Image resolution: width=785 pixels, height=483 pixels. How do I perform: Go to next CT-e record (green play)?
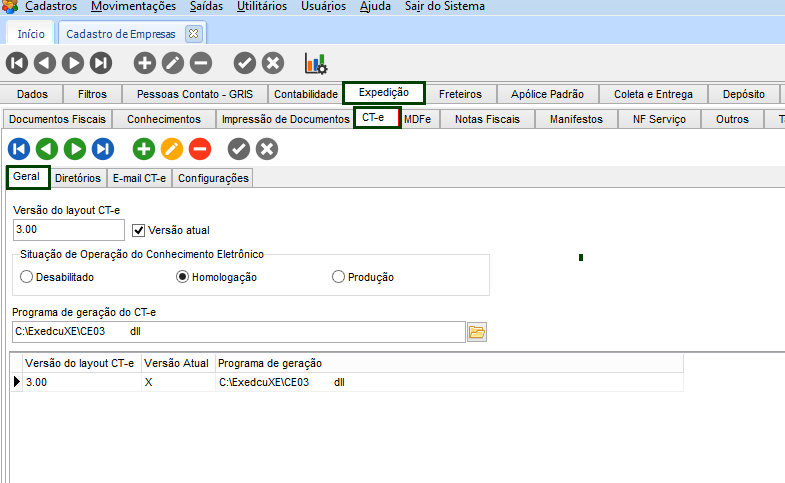coord(75,149)
